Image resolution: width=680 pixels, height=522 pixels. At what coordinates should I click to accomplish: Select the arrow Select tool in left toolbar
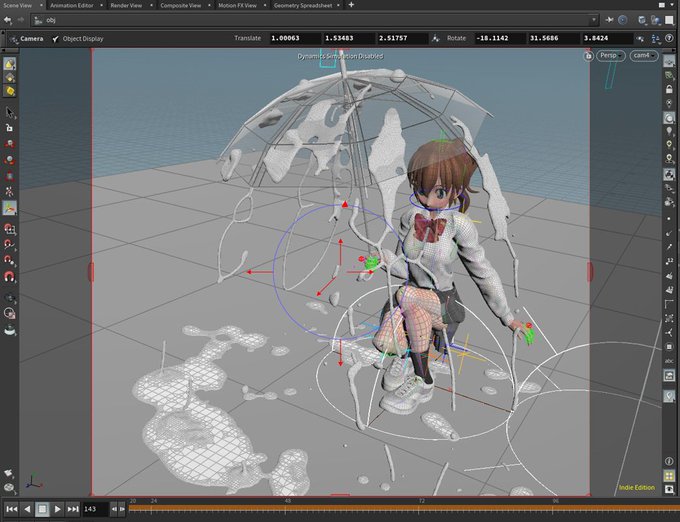(9, 112)
